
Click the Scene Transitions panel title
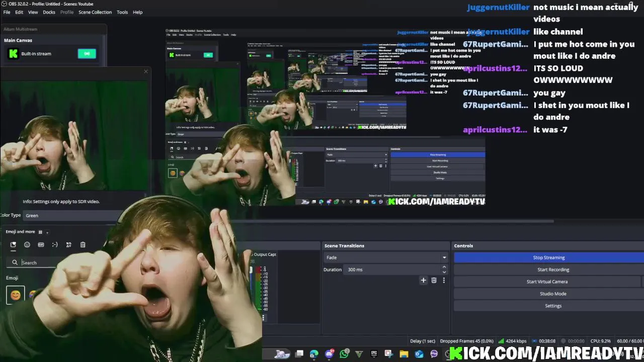click(344, 246)
